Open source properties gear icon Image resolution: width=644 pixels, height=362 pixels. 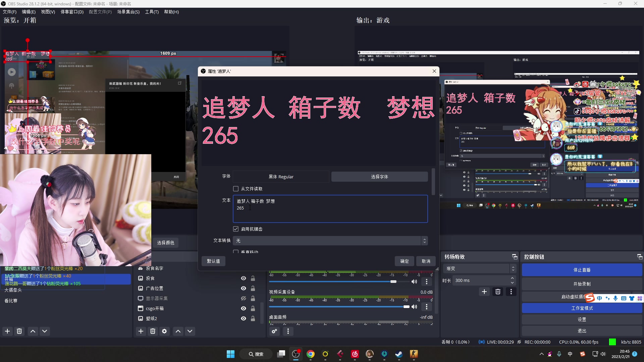point(164,331)
